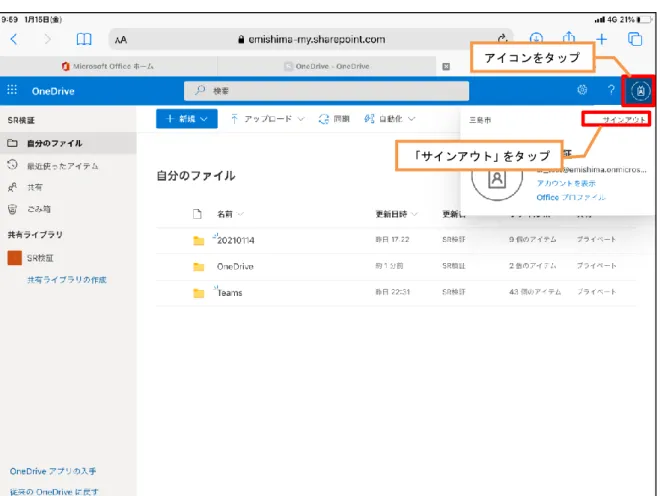Click OneDrive アプリの入手 link
660x496 pixels.
(x=53, y=471)
